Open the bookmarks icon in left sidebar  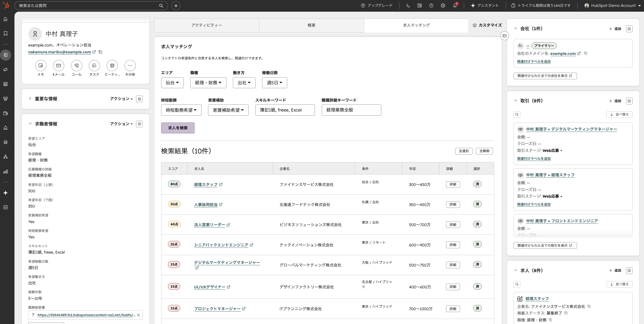(5, 34)
